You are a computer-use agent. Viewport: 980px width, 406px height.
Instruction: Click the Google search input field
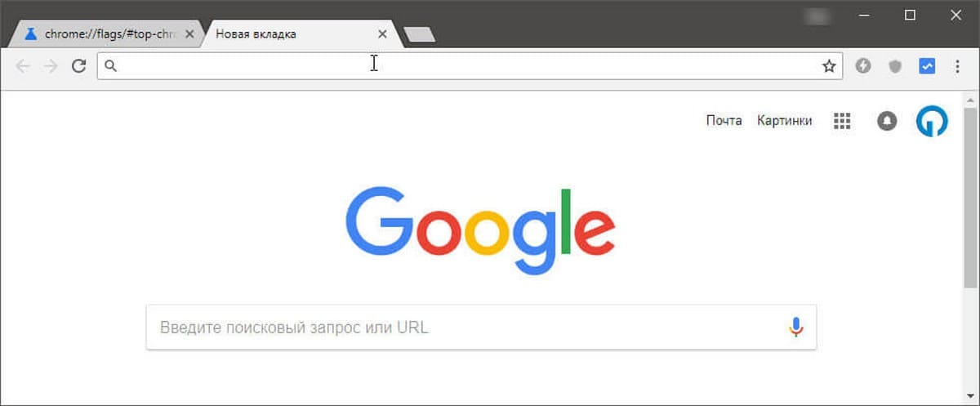(x=481, y=328)
